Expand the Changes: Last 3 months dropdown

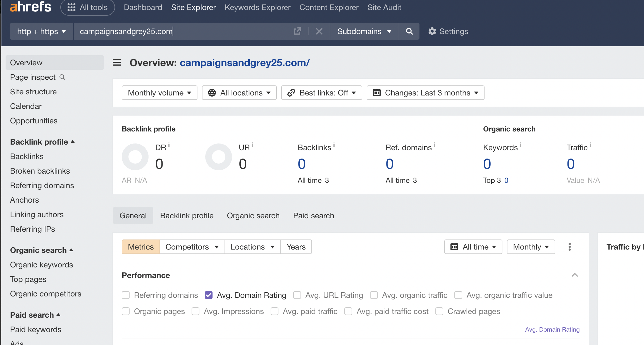425,93
